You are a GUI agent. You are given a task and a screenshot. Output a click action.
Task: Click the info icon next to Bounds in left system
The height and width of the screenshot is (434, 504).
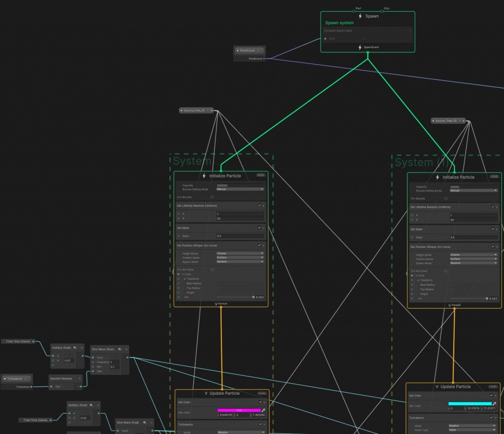[212, 197]
